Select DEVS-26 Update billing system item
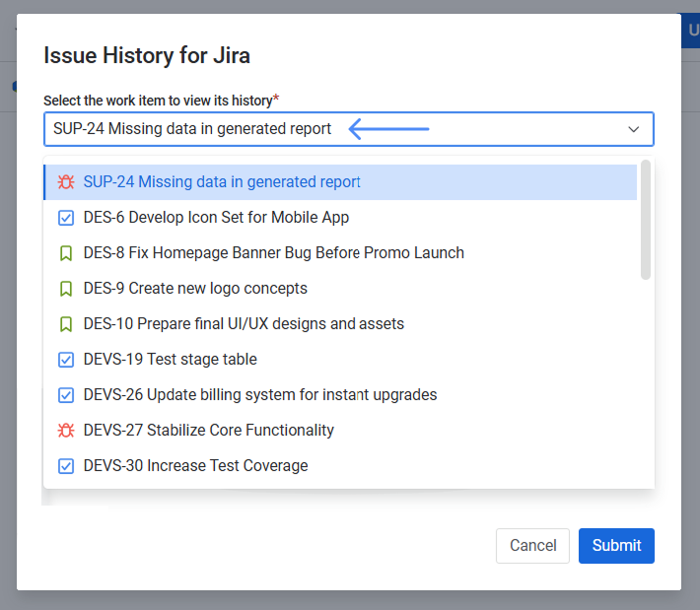Screen dimensions: 700x610 [259, 395]
